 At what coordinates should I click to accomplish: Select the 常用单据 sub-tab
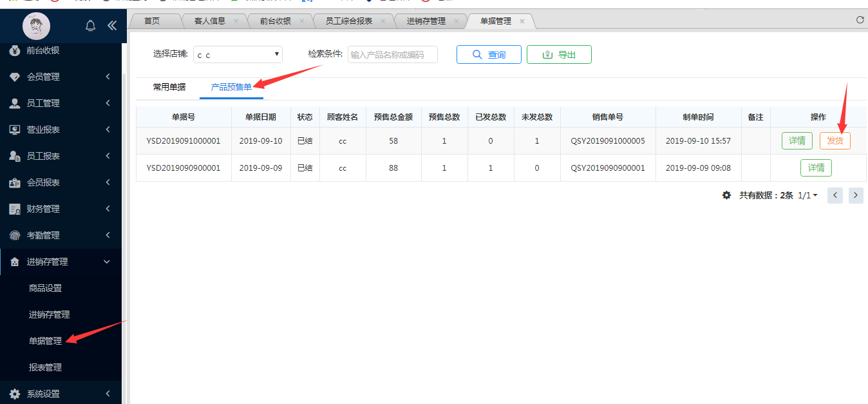point(169,87)
